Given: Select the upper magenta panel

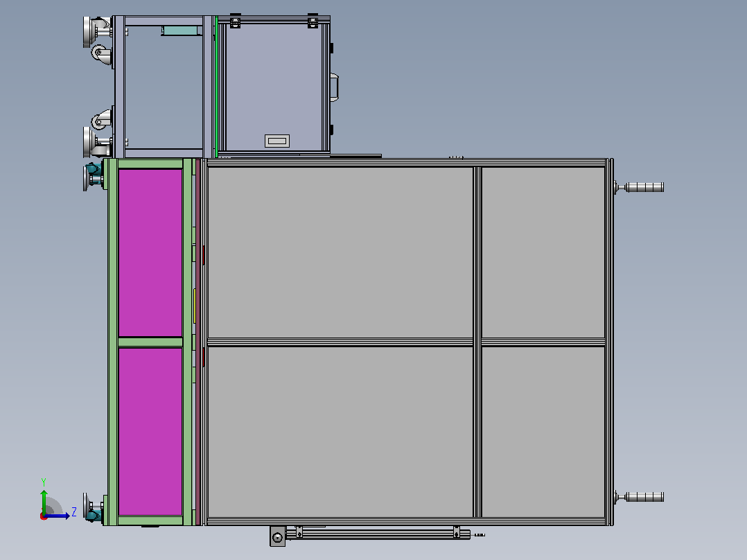Looking at the screenshot, I should pyautogui.click(x=150, y=253).
